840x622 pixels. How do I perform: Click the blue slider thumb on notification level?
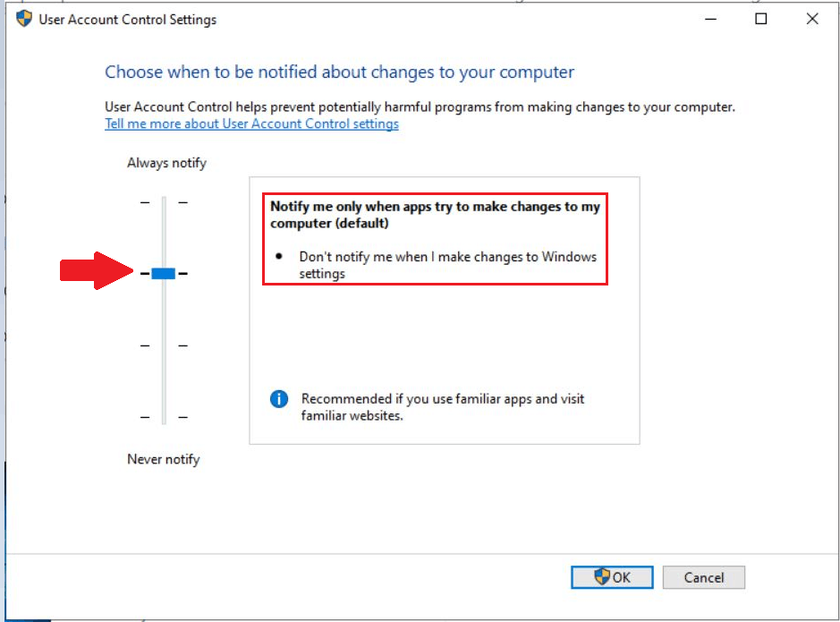click(164, 273)
